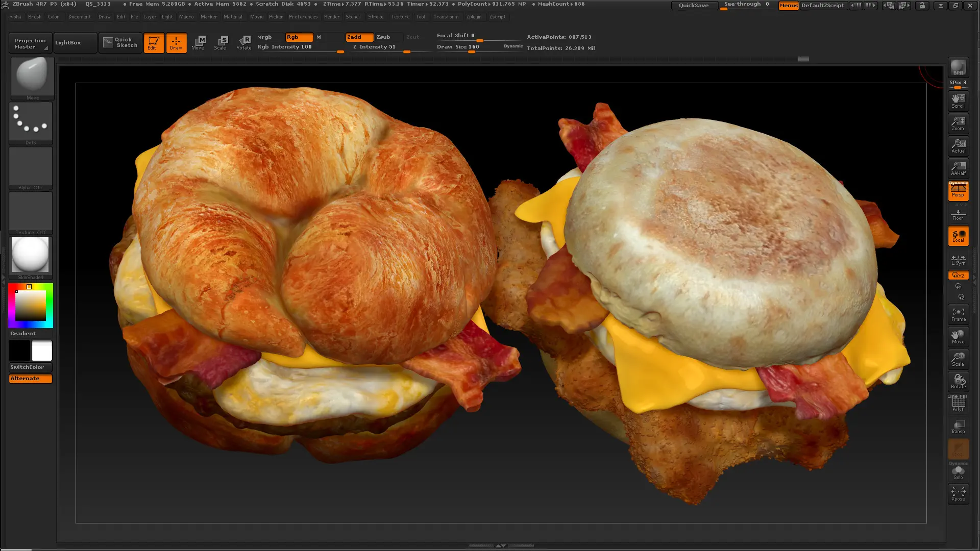Click the Frame mesh icon

click(x=958, y=314)
